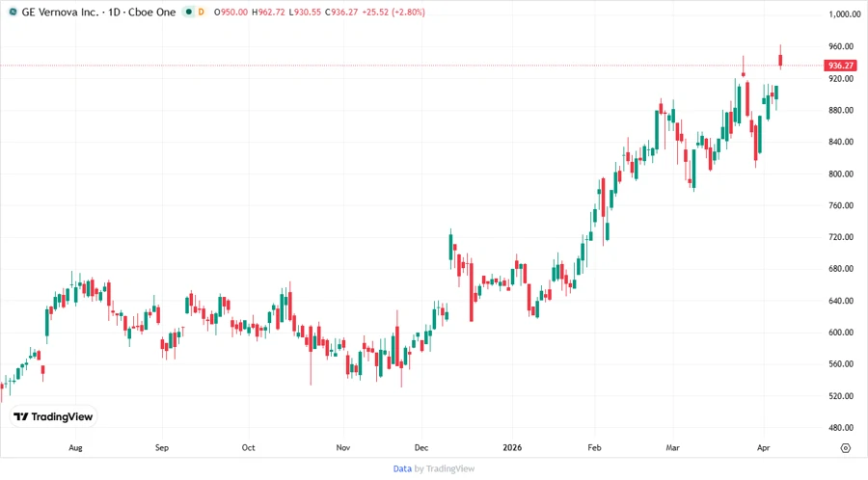The height and width of the screenshot is (480, 868).
Task: Click the Nov time axis label
Action: [x=343, y=447]
